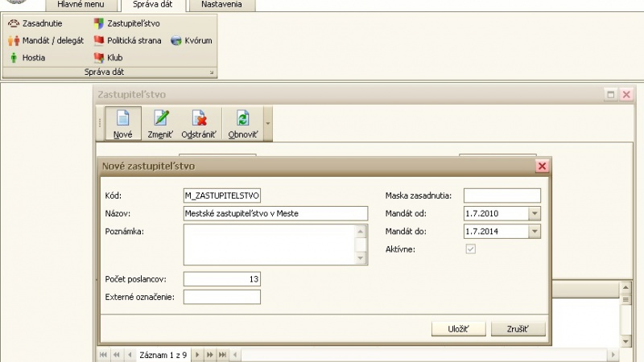
Task: Click the Politická strana icon
Action: (x=99, y=40)
